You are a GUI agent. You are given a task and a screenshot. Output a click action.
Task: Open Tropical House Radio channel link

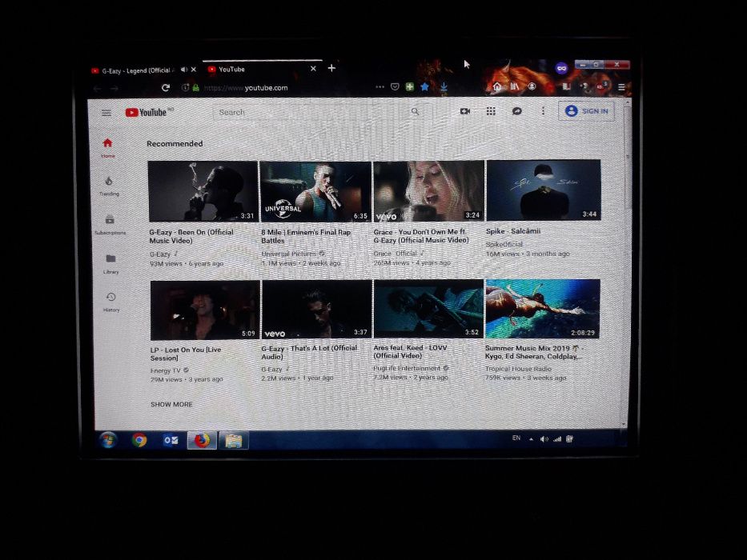point(518,369)
